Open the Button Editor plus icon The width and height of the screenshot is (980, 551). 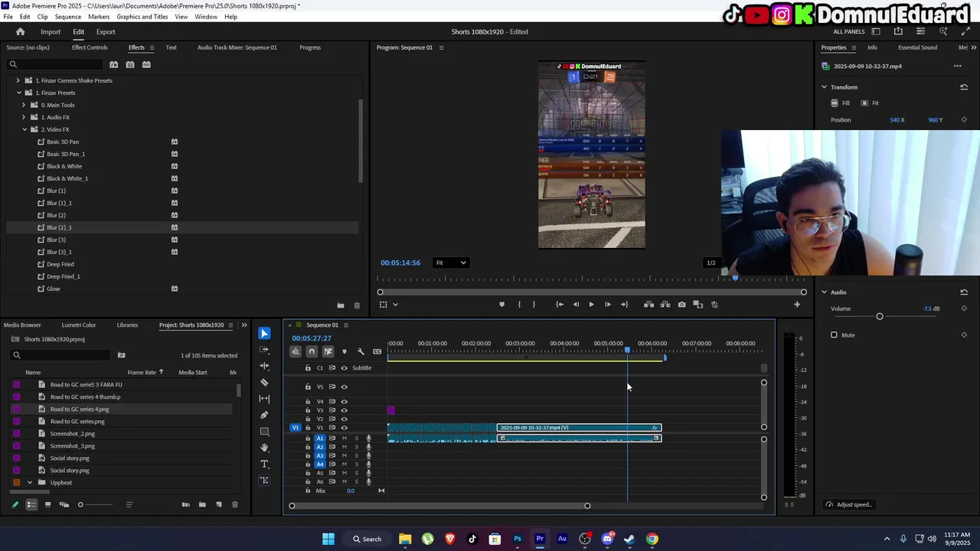[796, 305]
